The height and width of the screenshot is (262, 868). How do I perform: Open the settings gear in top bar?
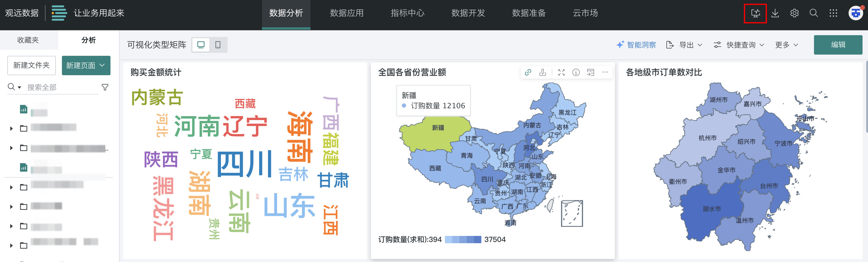[x=794, y=13]
